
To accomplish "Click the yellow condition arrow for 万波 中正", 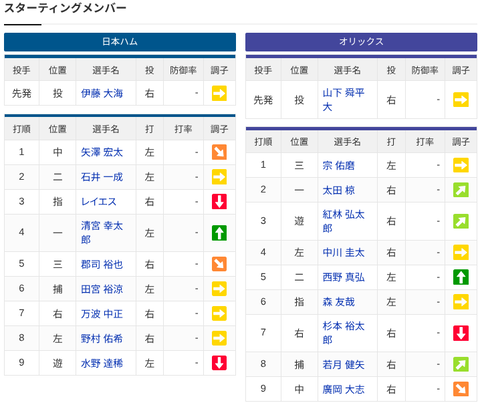I will click(219, 313).
